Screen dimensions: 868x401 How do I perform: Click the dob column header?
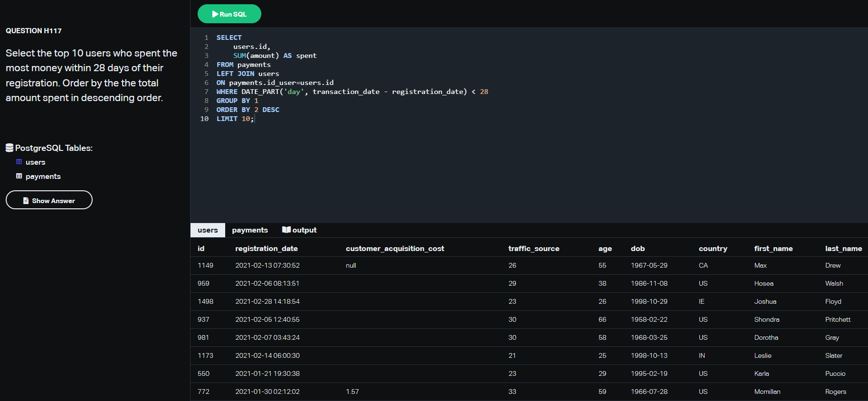pyautogui.click(x=638, y=249)
